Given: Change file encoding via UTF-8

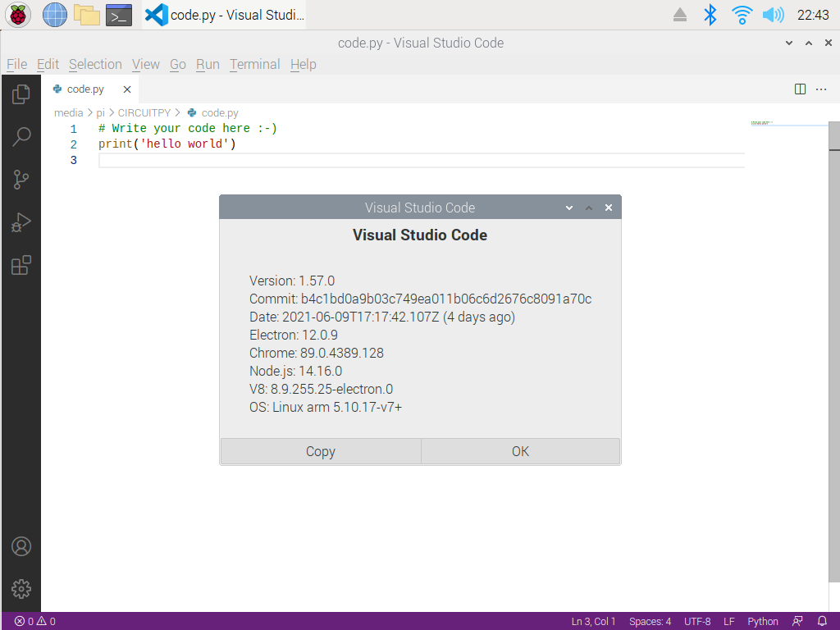Looking at the screenshot, I should click(697, 622).
